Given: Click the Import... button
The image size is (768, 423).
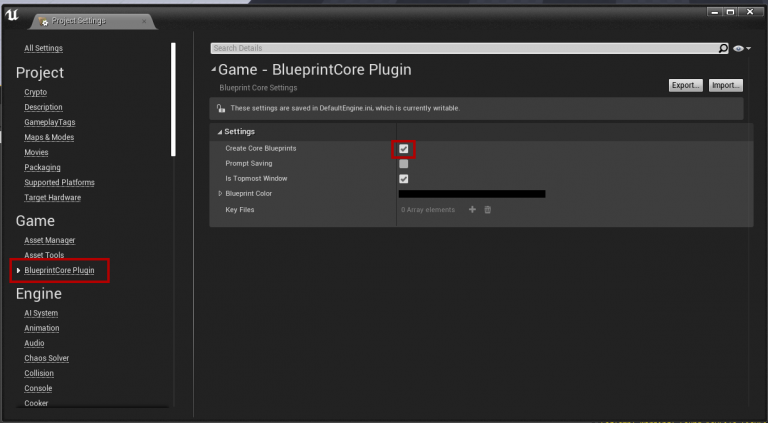Looking at the screenshot, I should tap(725, 86).
